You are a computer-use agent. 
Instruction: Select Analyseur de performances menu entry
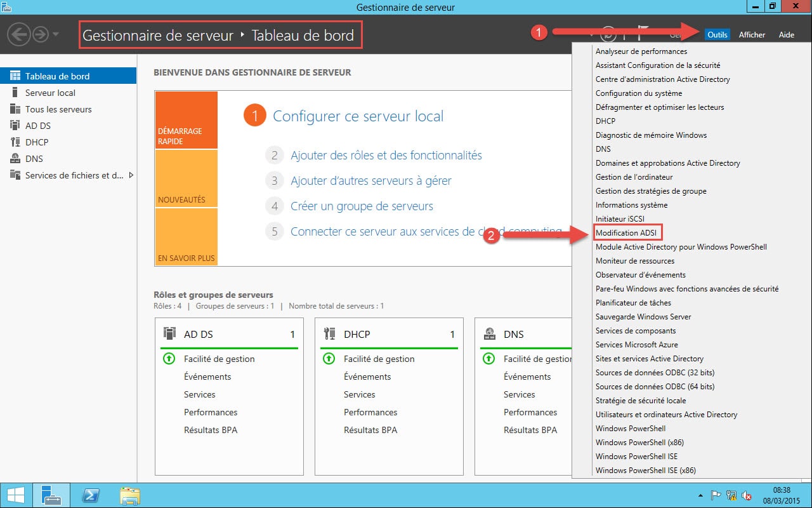pyautogui.click(x=641, y=51)
